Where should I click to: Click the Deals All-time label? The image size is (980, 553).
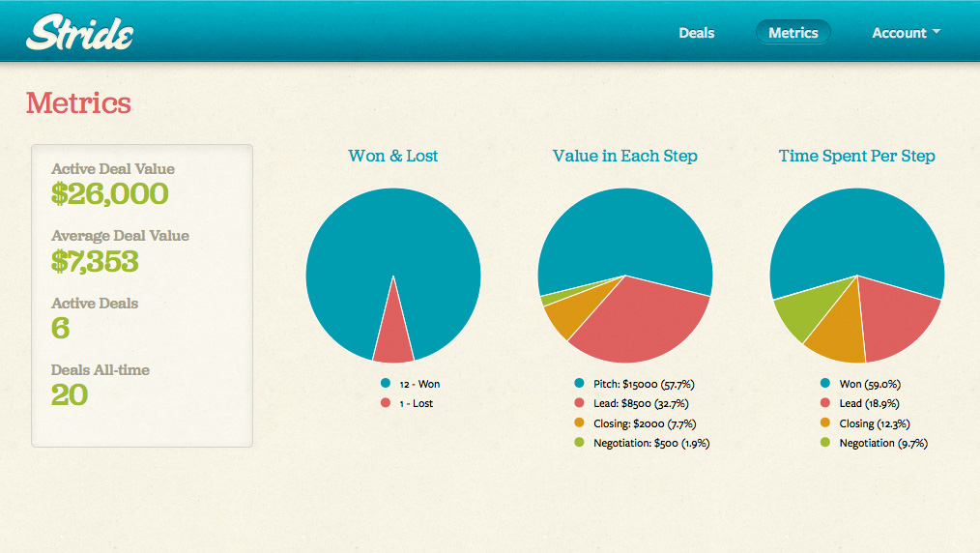100,370
